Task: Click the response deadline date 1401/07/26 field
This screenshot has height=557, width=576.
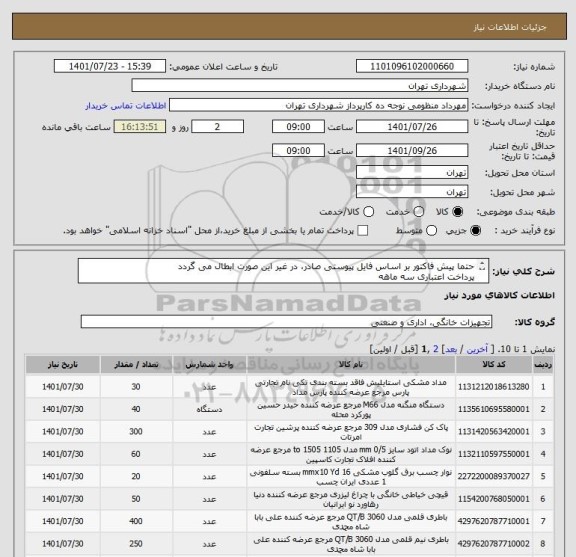Action: click(x=412, y=127)
